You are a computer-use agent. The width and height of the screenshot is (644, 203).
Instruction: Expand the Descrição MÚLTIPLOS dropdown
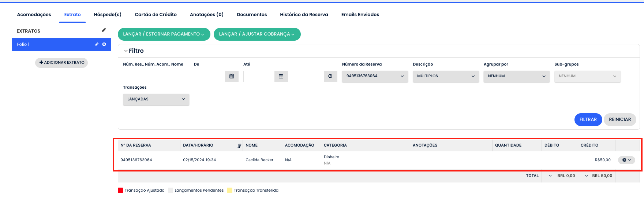click(x=446, y=76)
